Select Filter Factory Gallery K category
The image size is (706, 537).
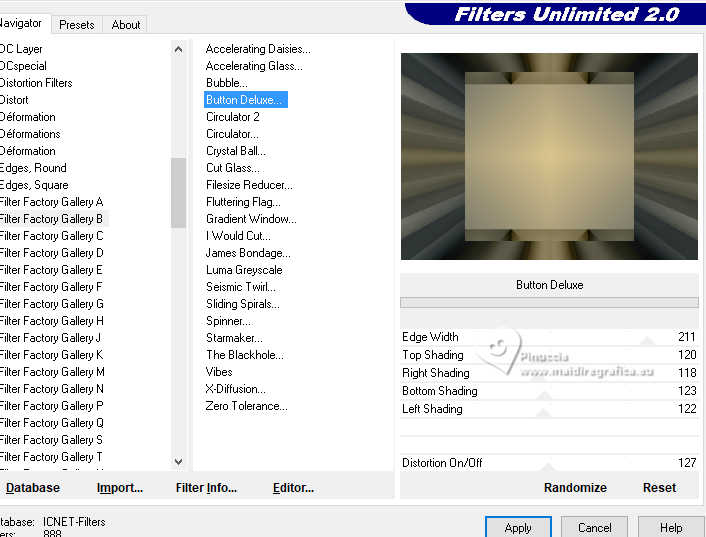tap(51, 355)
